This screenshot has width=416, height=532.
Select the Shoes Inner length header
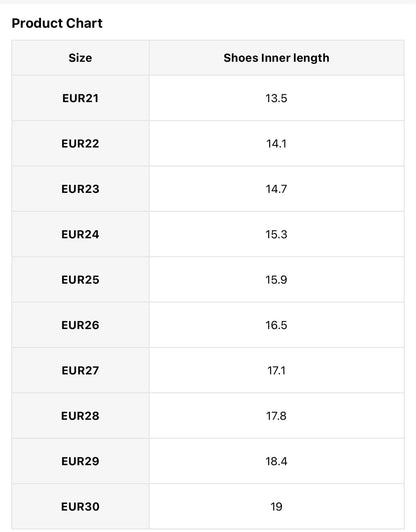pyautogui.click(x=277, y=58)
